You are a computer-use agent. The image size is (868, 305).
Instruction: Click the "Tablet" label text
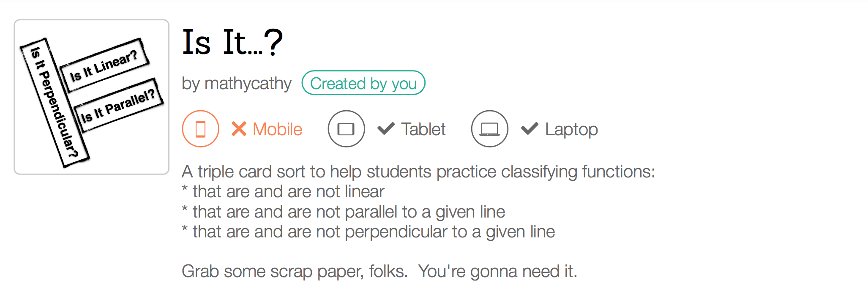coord(423,129)
